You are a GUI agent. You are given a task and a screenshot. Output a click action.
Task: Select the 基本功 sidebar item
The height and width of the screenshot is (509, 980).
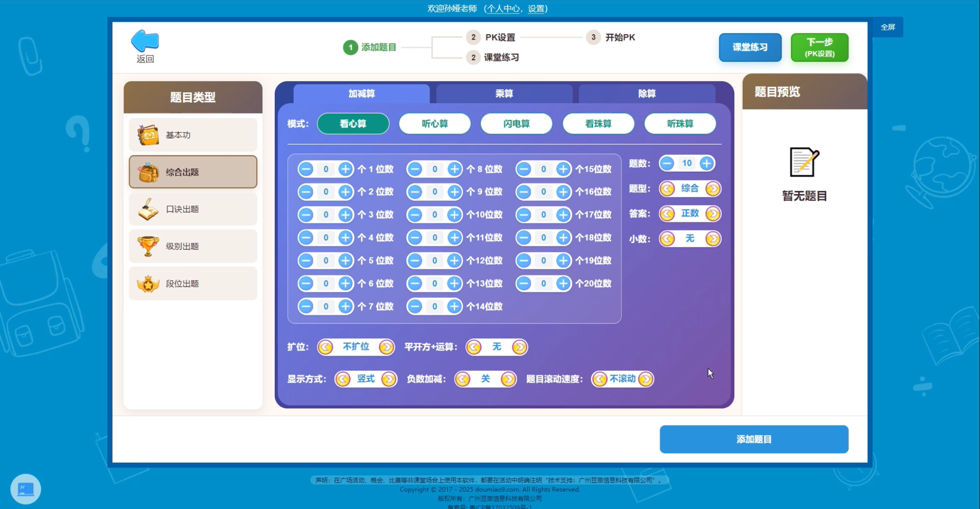click(192, 135)
